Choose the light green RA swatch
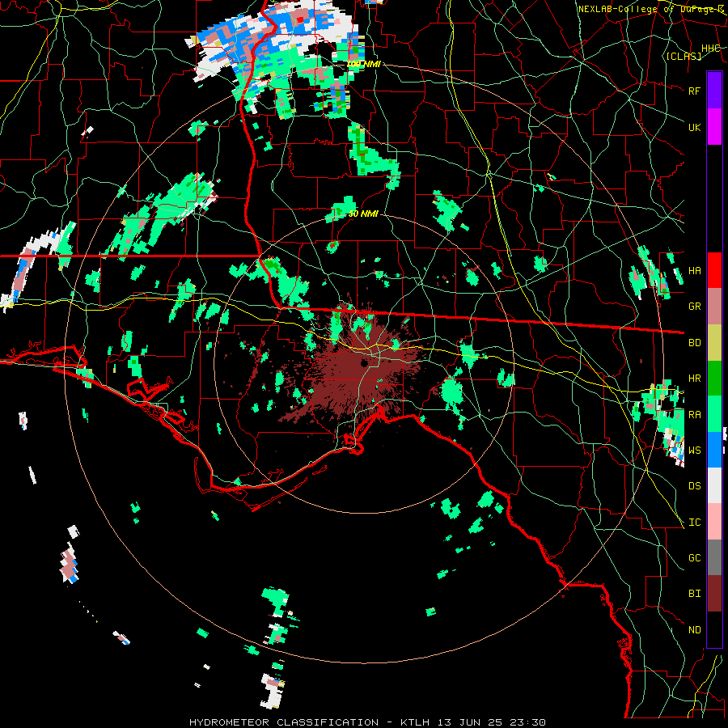The height and width of the screenshot is (728, 728). [x=714, y=414]
